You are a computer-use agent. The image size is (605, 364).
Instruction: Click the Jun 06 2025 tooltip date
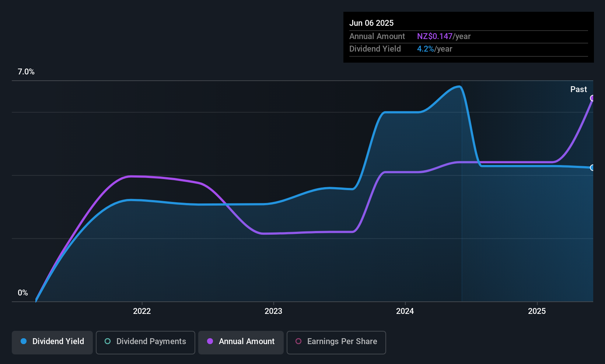(x=371, y=23)
